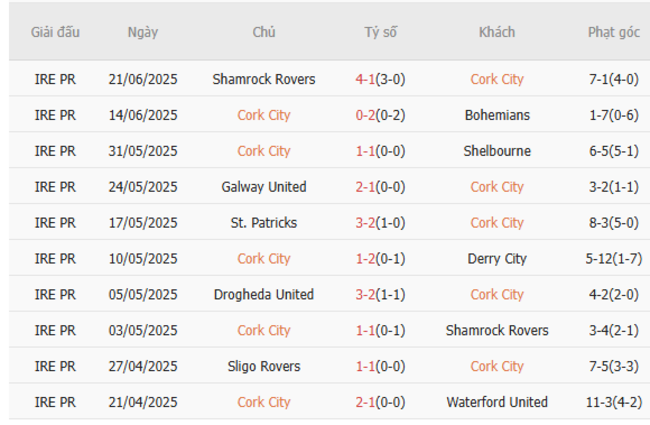Screen dimensions: 650x425
Task: Open the 1-2 score against Derry City
Action: 366,259
